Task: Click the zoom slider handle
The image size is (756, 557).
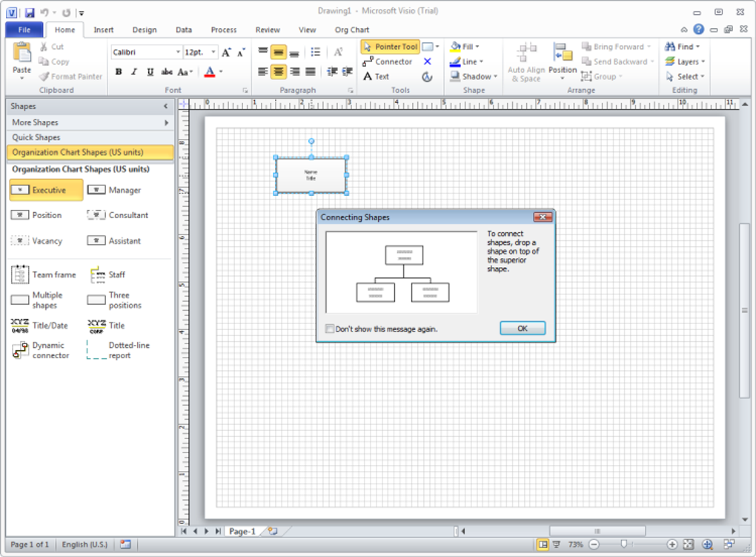Action: click(624, 544)
